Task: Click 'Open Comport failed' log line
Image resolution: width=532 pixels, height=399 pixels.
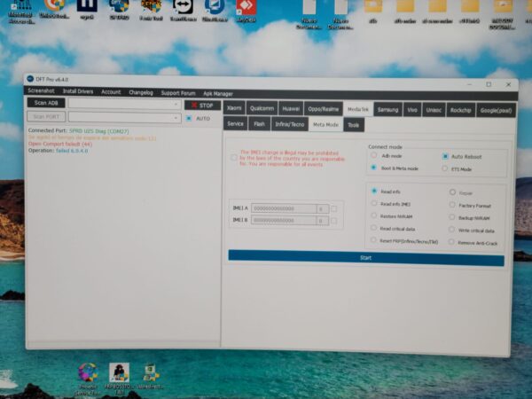Action: pos(60,144)
